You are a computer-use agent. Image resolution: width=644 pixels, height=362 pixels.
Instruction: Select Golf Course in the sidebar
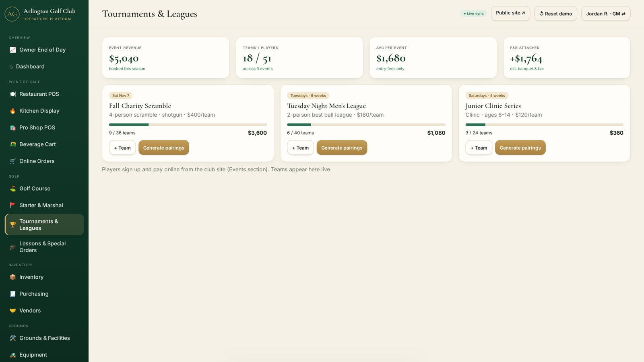[44, 189]
